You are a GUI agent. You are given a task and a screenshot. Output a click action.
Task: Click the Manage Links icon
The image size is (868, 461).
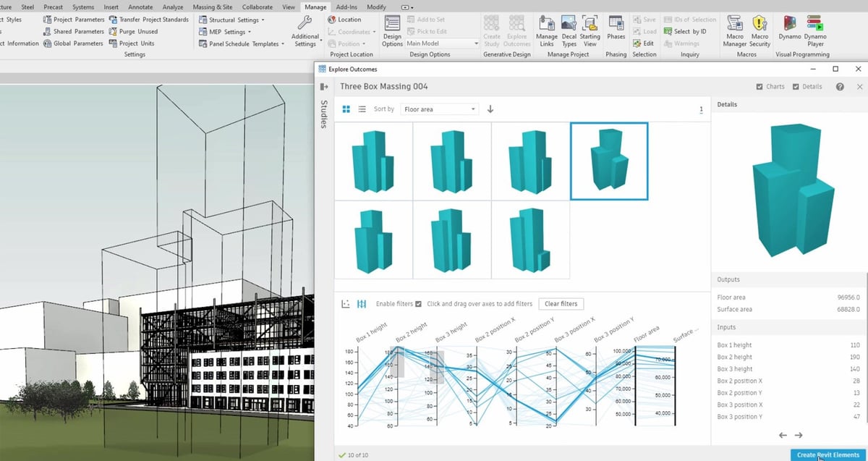click(x=546, y=28)
